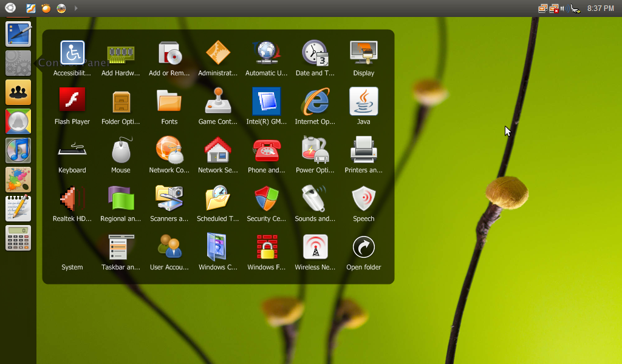Click the network connection tray icon without red X
This screenshot has height=364, width=622.
coord(542,8)
